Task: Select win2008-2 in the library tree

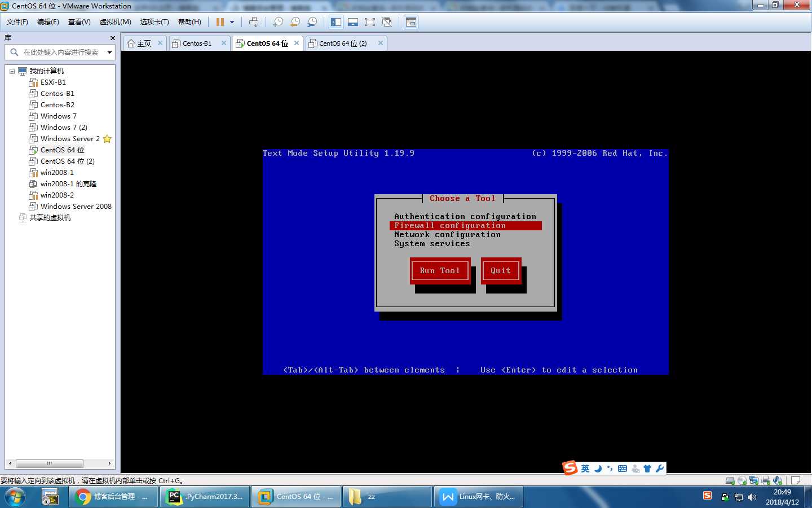Action: click(57, 195)
